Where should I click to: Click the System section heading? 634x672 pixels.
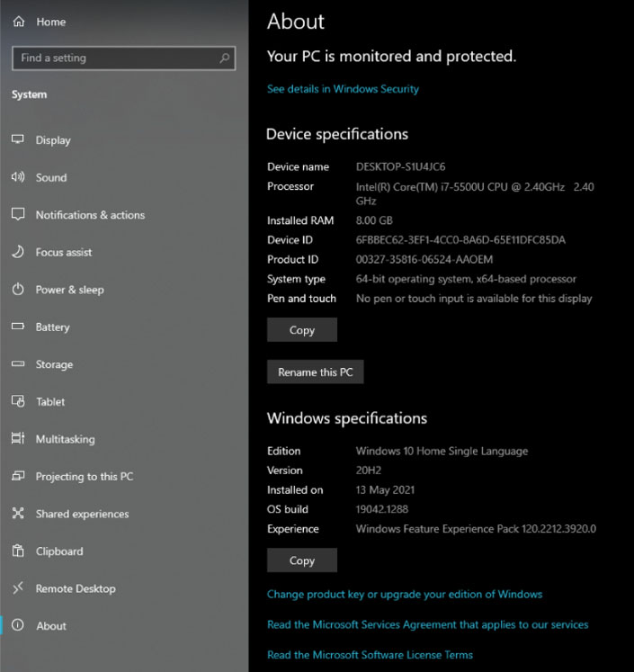[x=29, y=94]
